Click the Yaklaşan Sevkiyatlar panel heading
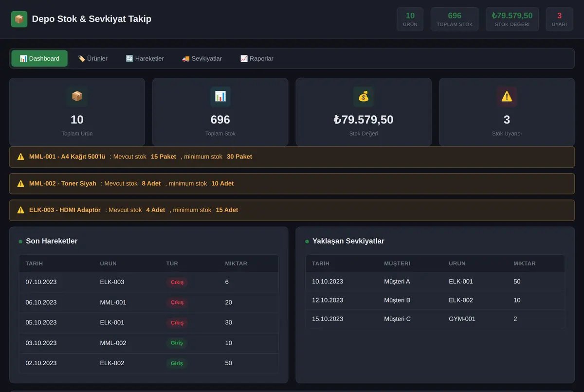Screen dimensions: 584x392 tap(348, 241)
